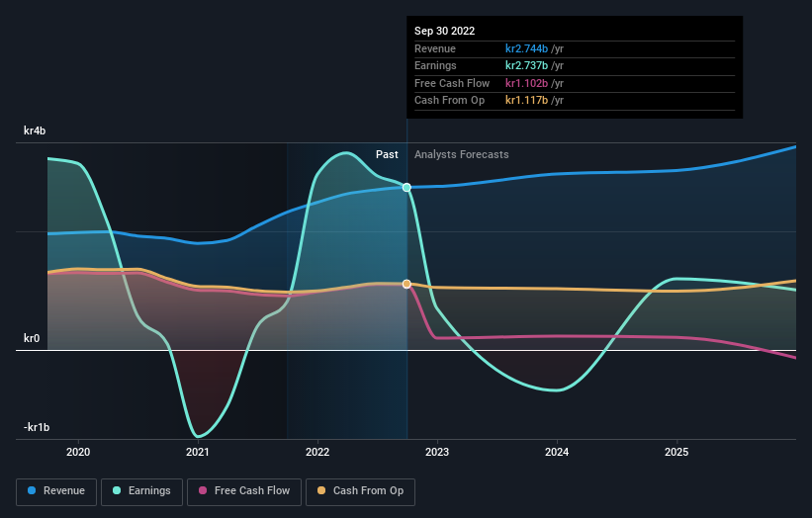
Task: Toggle the Free Cash Flow legend series
Action: point(244,491)
